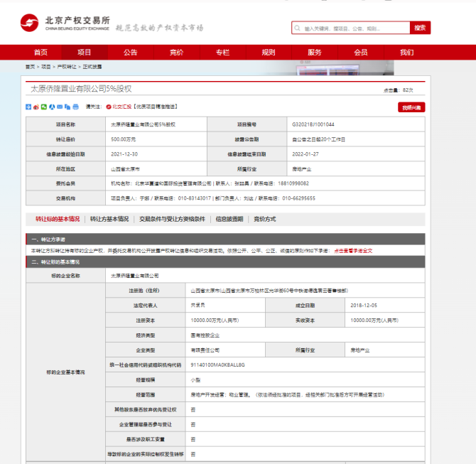
Task: Click the red 我感兴趣 button
Action: tap(411, 107)
